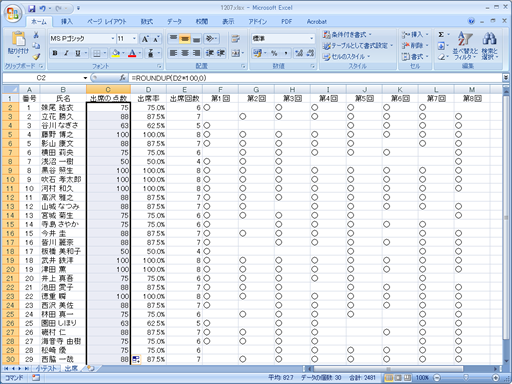Activate the Format Painter brush

click(x=36, y=57)
